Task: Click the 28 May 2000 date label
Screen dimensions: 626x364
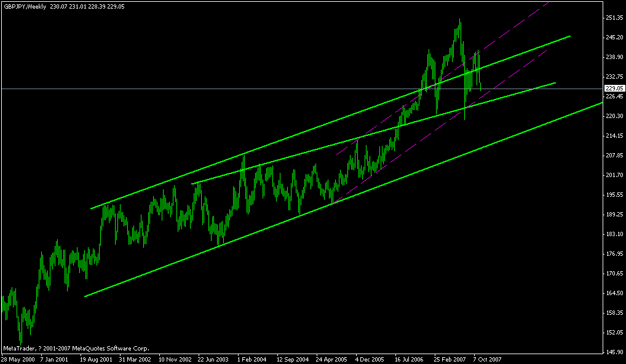Action: point(18,359)
